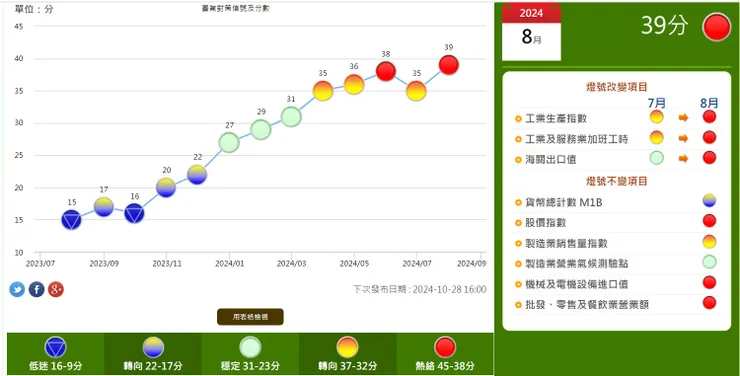Click orange arrow in 海關出口值 row
Image resolution: width=740 pixels, height=376 pixels.
pos(683,159)
